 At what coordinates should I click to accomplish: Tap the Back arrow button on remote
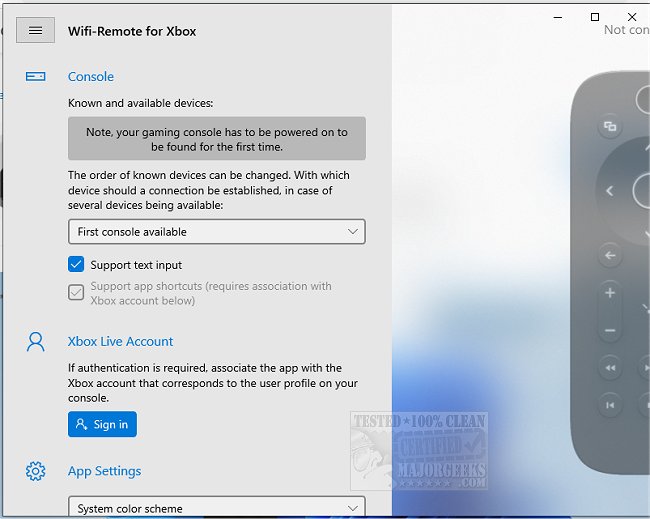[x=610, y=255]
